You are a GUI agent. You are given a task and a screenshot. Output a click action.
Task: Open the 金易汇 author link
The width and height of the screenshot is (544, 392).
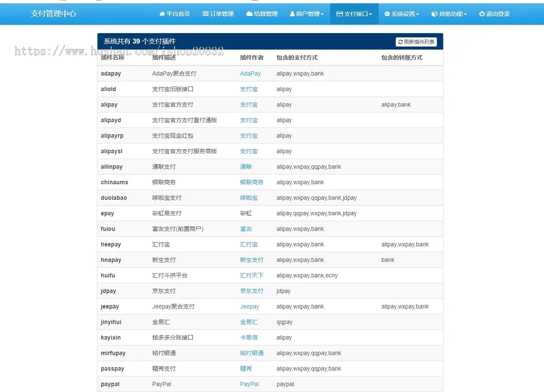tap(249, 322)
